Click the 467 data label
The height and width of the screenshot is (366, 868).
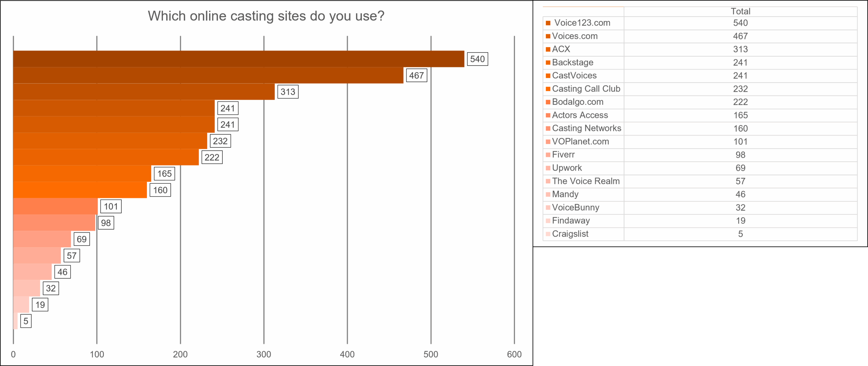click(x=416, y=75)
